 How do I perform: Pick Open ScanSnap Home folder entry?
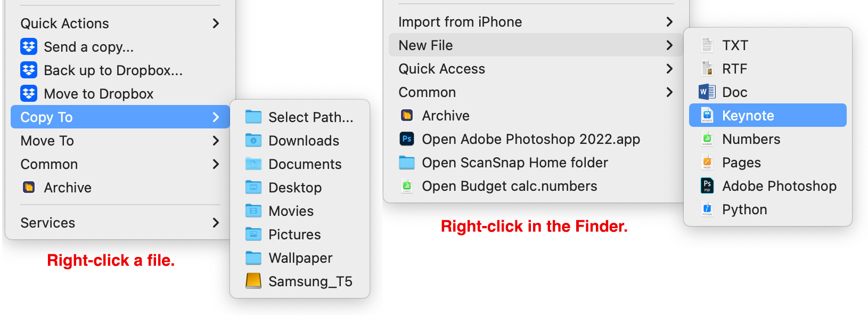click(514, 163)
